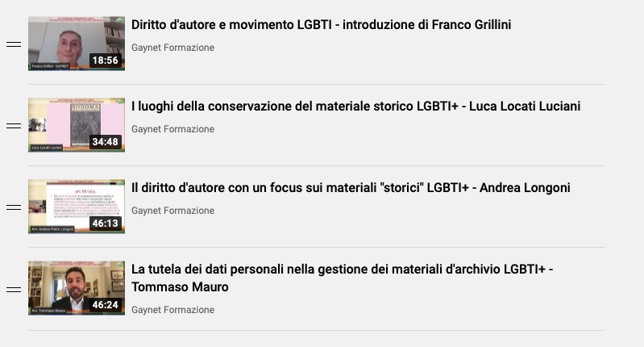
Task: Visit Gaynet Formazione channel under third video
Action: (173, 211)
